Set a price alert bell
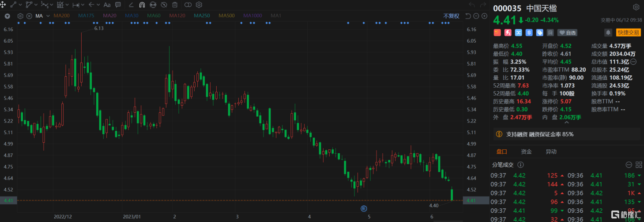Screen dimensions: 644x222 [x=608, y=33]
